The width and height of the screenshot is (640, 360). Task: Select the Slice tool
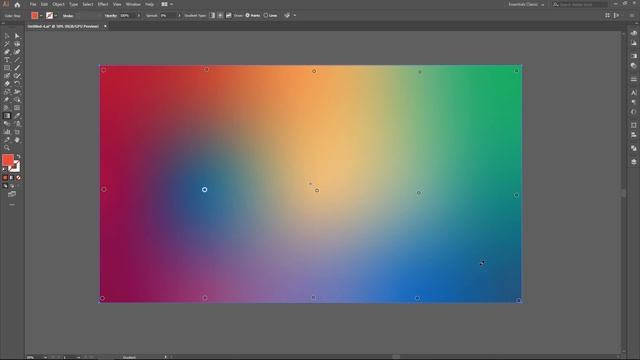point(7,140)
